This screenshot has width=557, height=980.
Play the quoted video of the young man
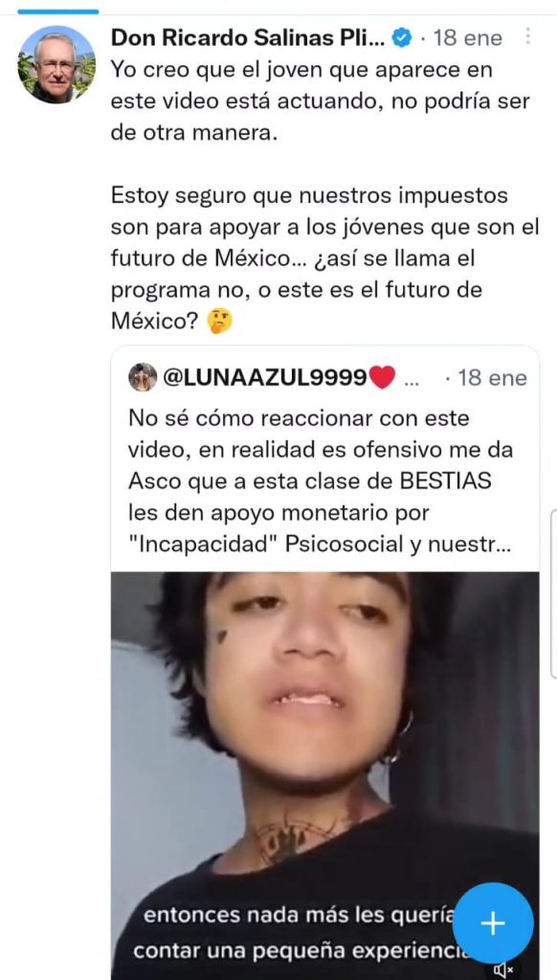[324, 775]
